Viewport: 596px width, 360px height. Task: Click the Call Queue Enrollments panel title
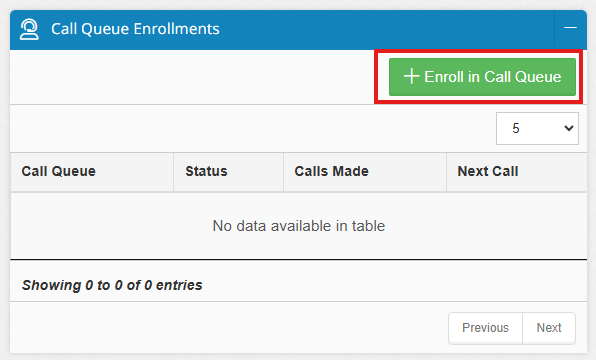135,29
